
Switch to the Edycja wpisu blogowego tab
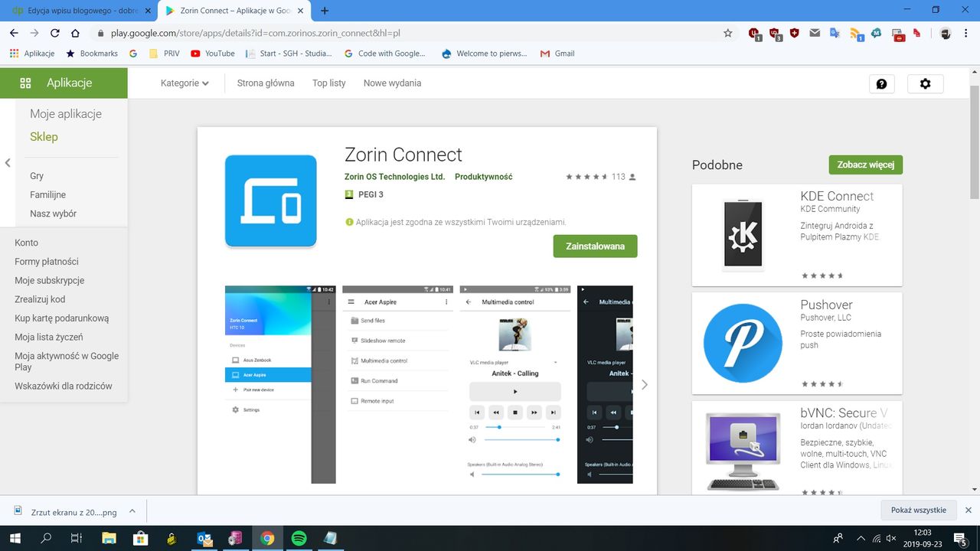[x=82, y=11]
